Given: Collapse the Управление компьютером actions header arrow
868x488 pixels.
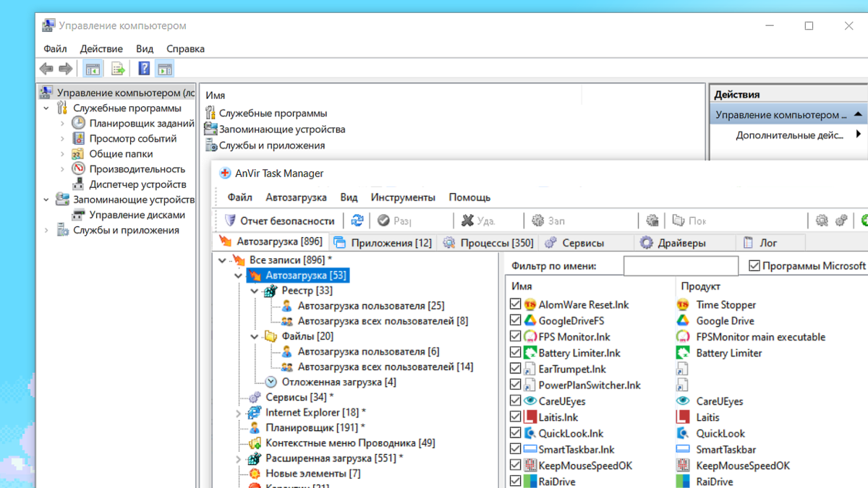Looking at the screenshot, I should coord(857,115).
